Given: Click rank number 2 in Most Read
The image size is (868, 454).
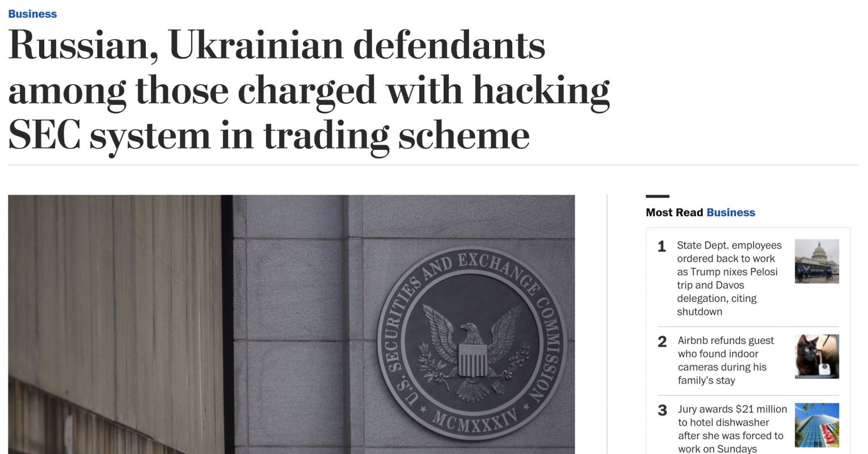Looking at the screenshot, I should (662, 342).
